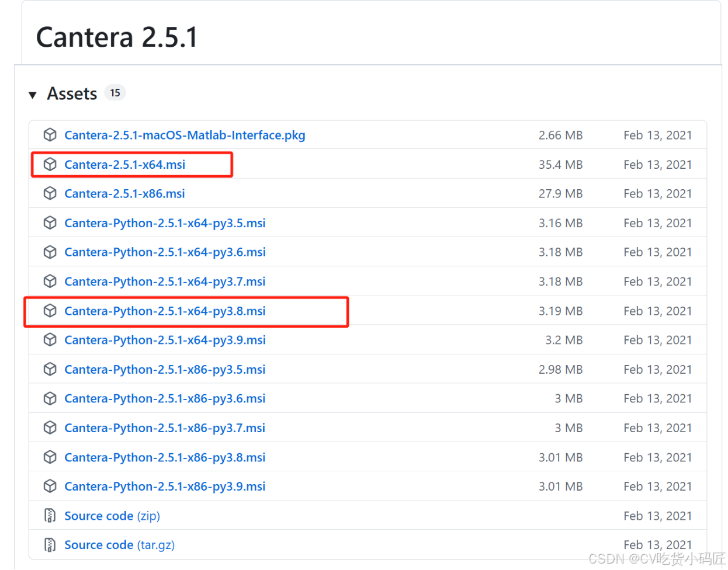The height and width of the screenshot is (570, 728).
Task: Collapse the Assets section triangle
Action: point(33,95)
